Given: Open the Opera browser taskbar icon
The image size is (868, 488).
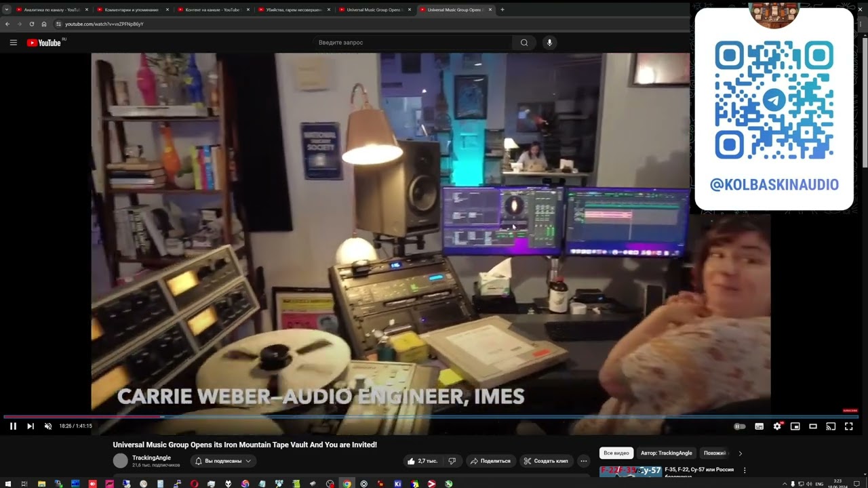Looking at the screenshot, I should [194, 484].
